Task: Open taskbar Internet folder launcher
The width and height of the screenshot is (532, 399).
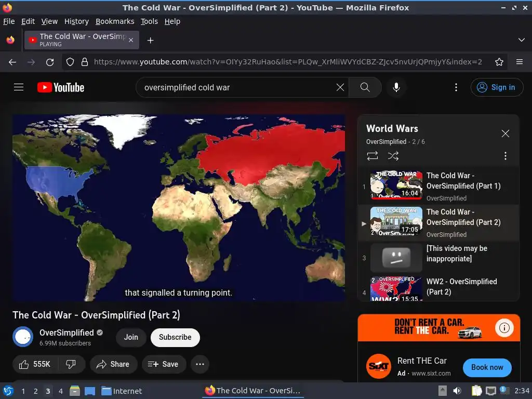Action: pyautogui.click(x=122, y=391)
